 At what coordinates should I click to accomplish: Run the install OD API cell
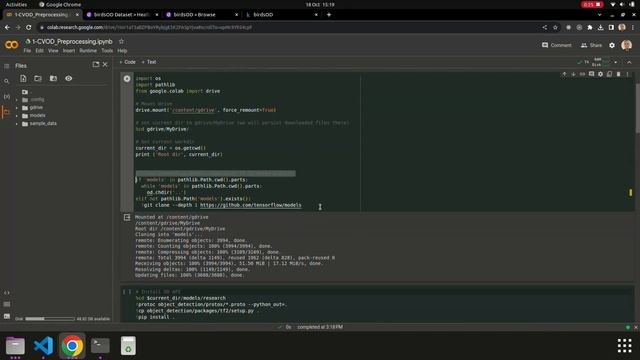[127, 292]
